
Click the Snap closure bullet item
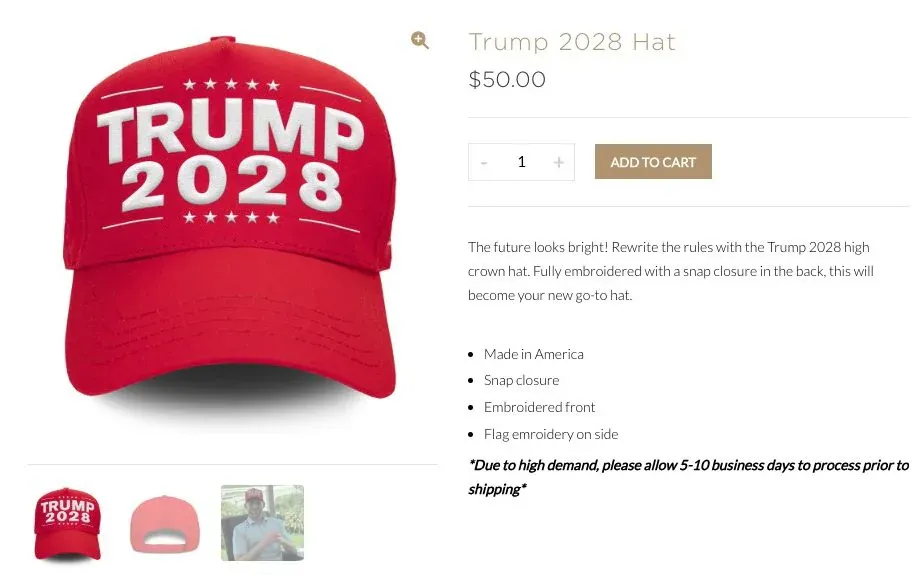tap(521, 380)
